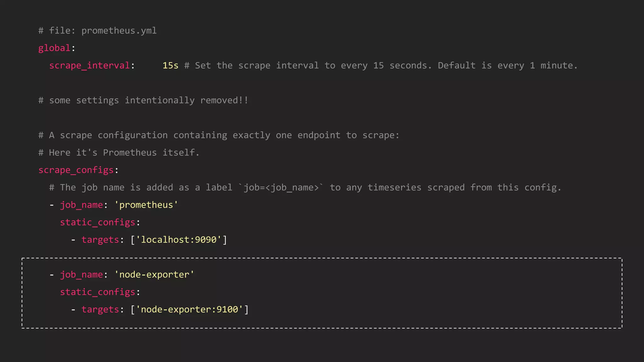Click the 'targets' key inside dashed box
The image size is (644, 362).
coord(100,310)
